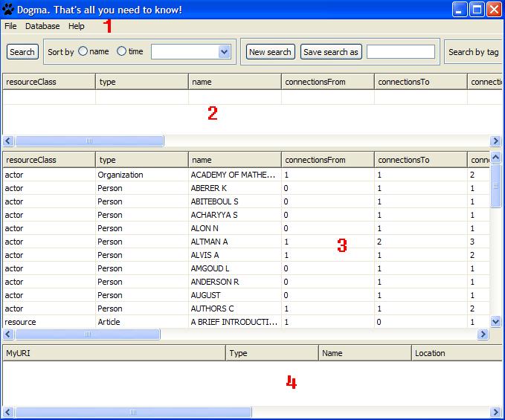
Task: Click the Location column header
Action: click(457, 353)
